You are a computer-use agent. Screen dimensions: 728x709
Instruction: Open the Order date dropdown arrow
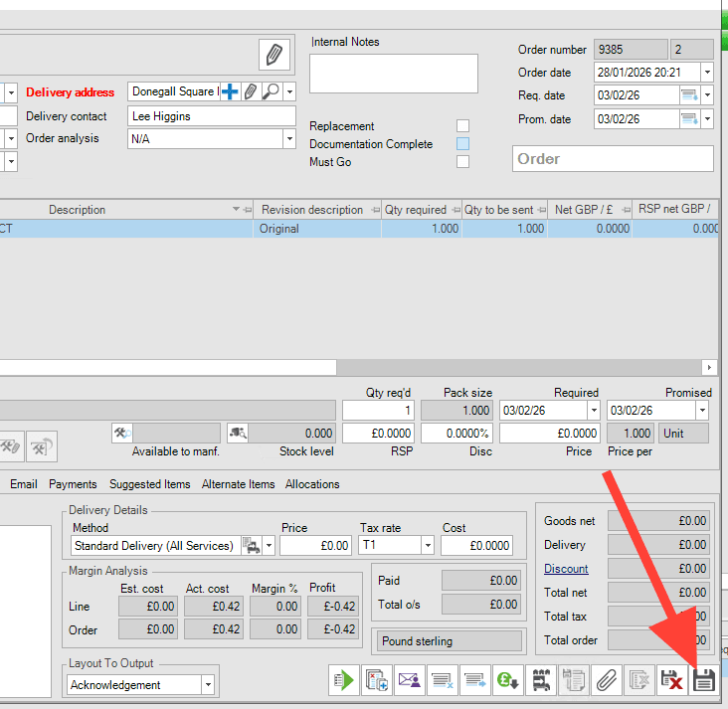707,73
